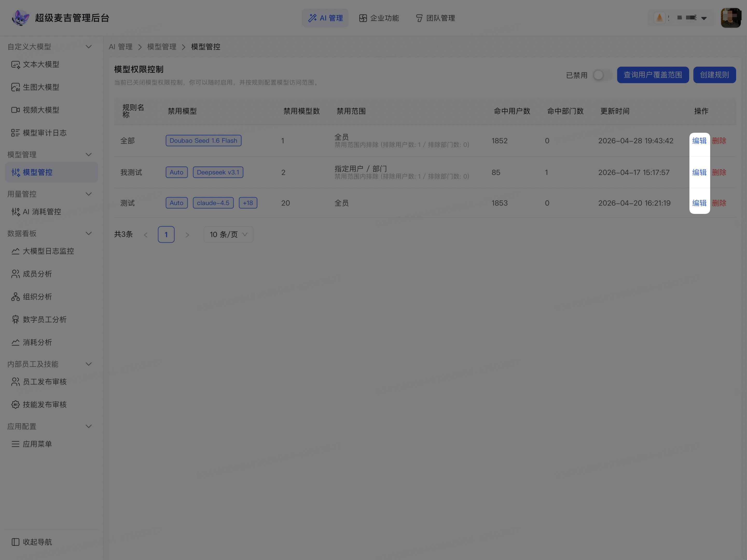Image resolution: width=747 pixels, height=560 pixels.
Task: Collapse the 数据看板 sidebar section
Action: (x=89, y=234)
